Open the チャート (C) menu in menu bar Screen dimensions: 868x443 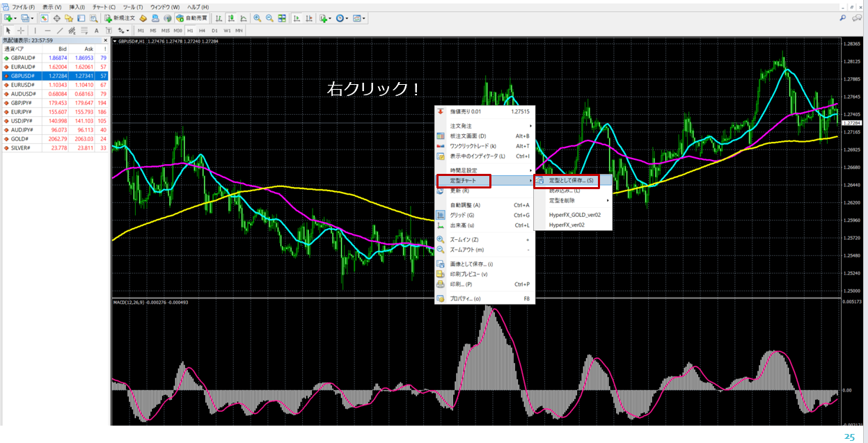coord(104,7)
